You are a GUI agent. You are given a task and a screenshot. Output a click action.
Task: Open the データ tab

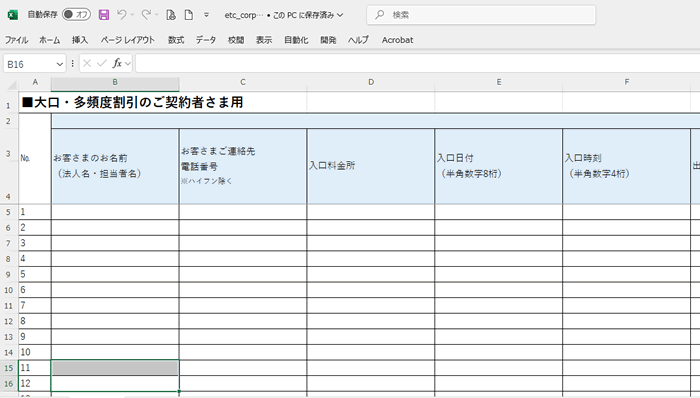206,40
